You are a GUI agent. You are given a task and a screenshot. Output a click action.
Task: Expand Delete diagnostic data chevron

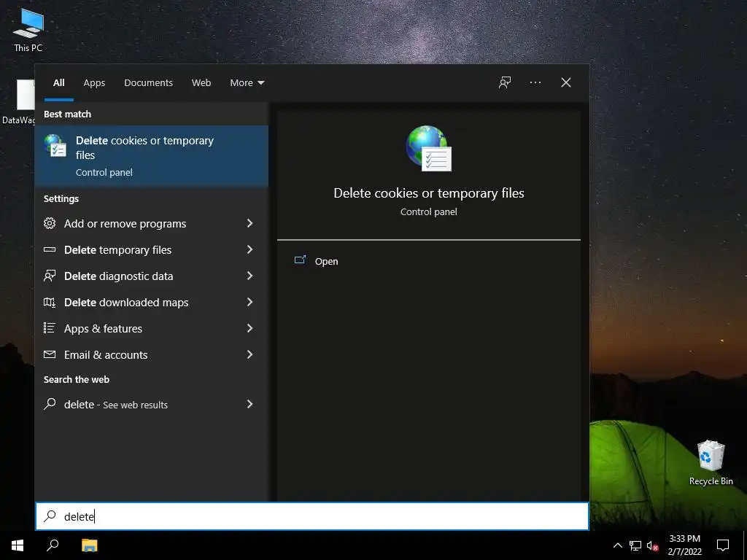pyautogui.click(x=249, y=276)
